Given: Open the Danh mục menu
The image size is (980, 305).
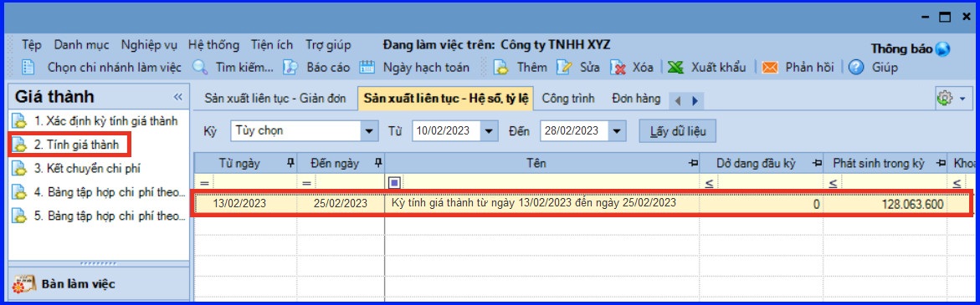Looking at the screenshot, I should tap(81, 45).
